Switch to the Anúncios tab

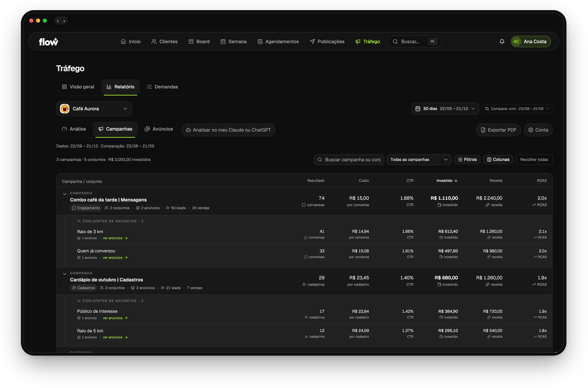pyautogui.click(x=159, y=129)
